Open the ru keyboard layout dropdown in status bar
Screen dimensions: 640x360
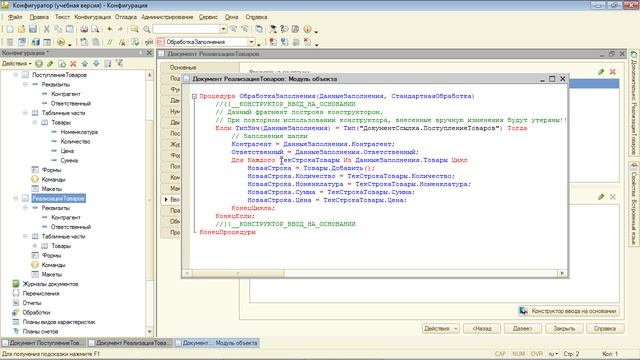point(553,354)
